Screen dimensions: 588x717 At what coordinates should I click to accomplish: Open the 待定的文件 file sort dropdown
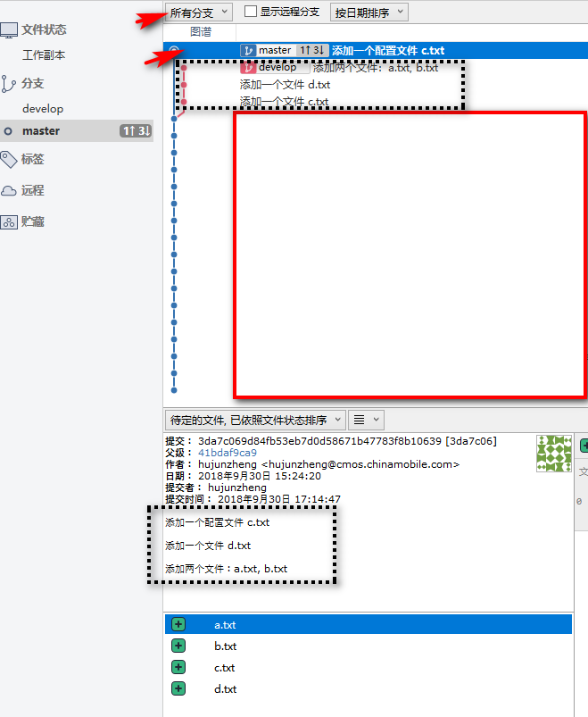(255, 420)
